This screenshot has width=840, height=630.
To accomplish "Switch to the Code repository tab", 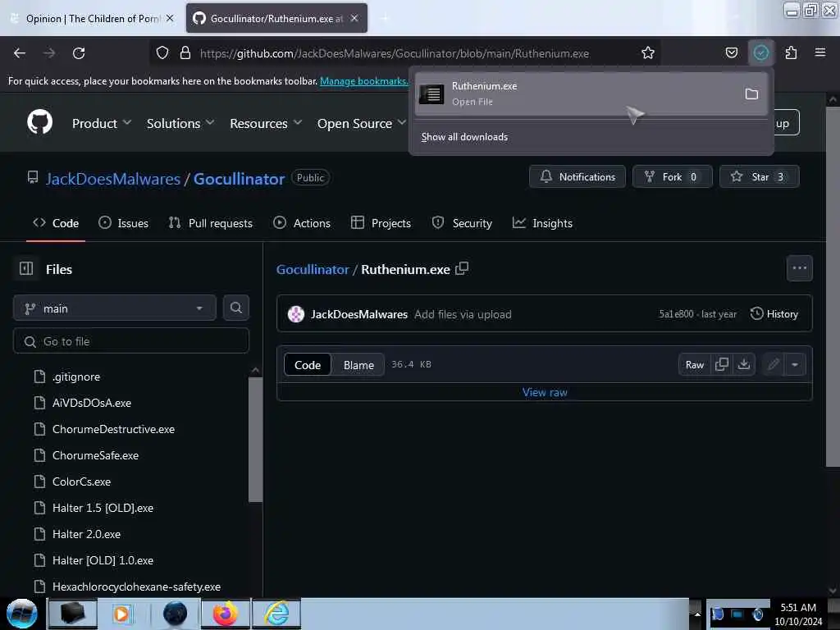I will [56, 223].
